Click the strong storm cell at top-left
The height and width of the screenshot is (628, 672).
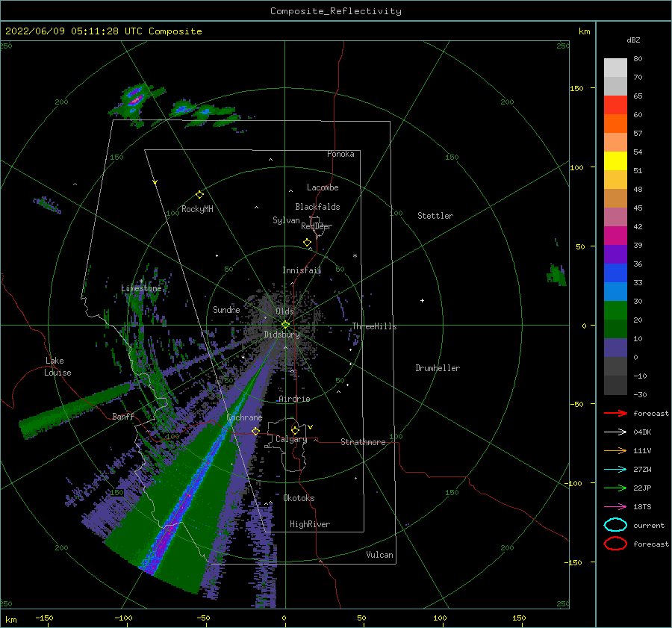click(x=135, y=99)
